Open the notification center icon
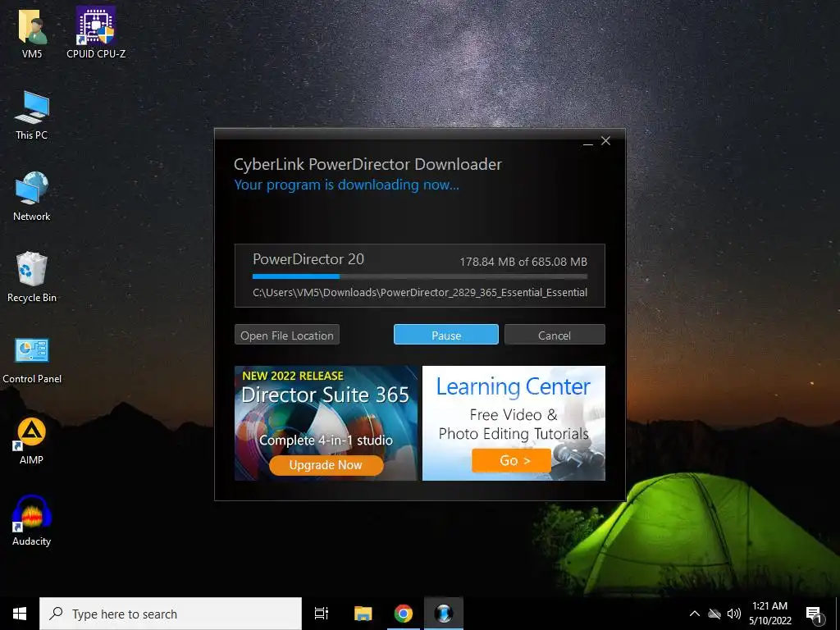 (814, 614)
